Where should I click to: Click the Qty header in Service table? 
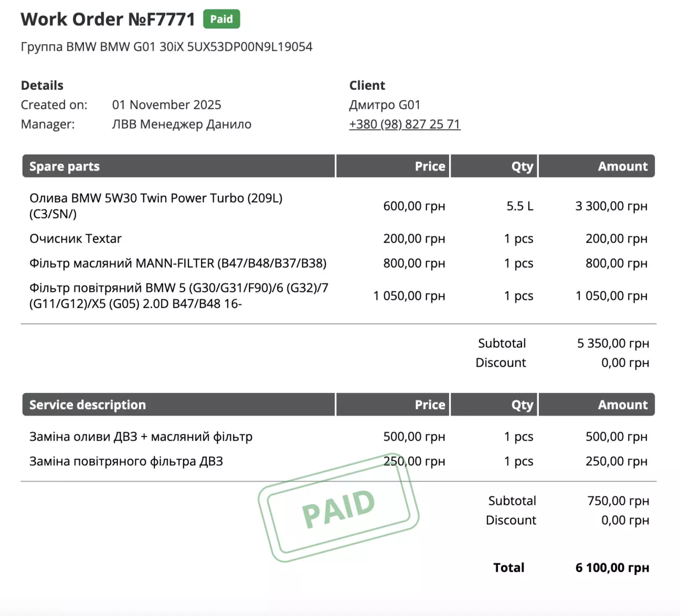click(x=522, y=405)
